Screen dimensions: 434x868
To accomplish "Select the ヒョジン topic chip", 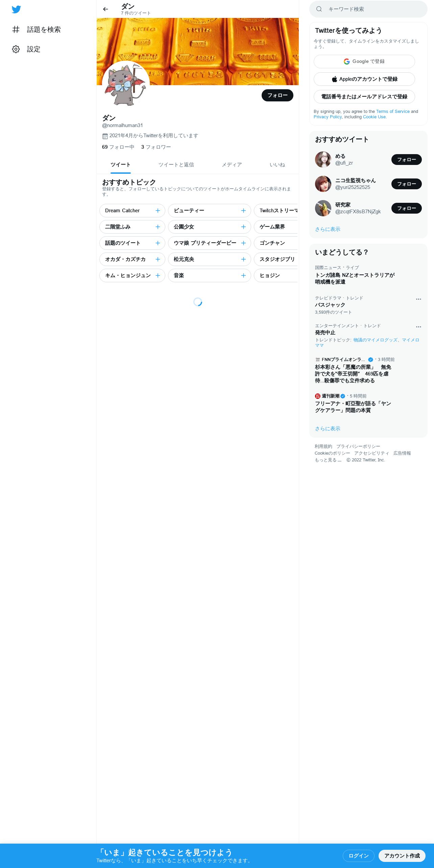I will (276, 275).
